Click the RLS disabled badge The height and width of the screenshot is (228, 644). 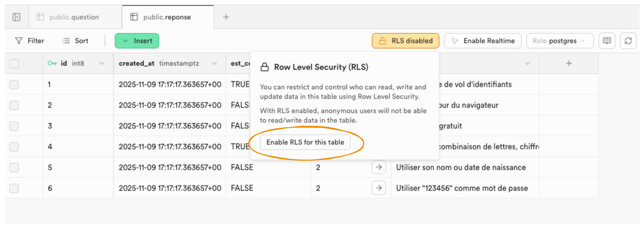pyautogui.click(x=405, y=41)
